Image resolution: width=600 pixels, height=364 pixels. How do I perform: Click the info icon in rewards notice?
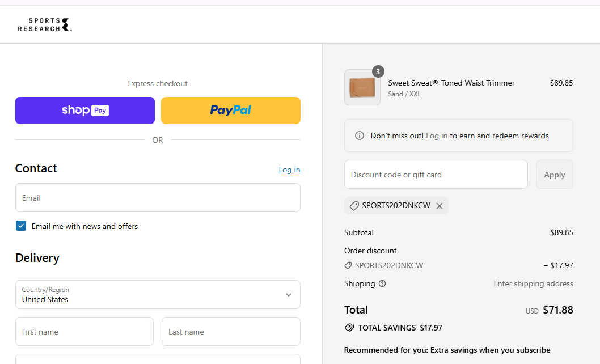[x=360, y=136]
